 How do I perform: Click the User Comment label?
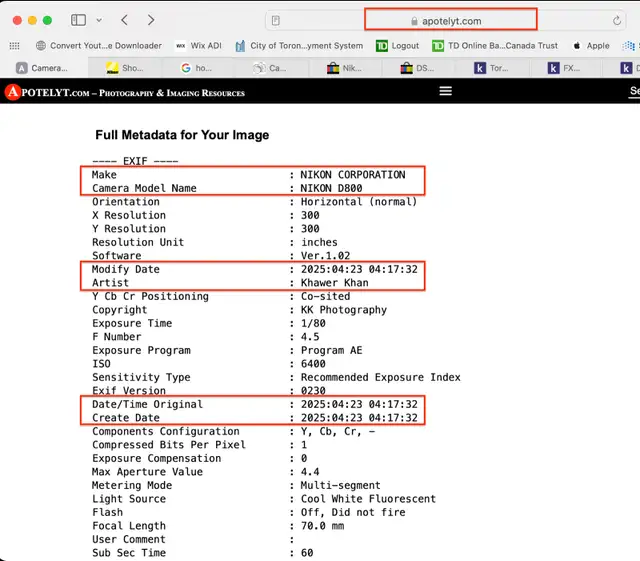(x=129, y=539)
